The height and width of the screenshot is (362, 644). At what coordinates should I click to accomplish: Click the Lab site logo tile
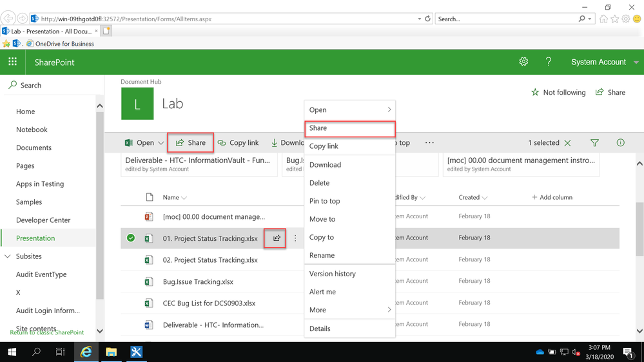click(x=137, y=104)
